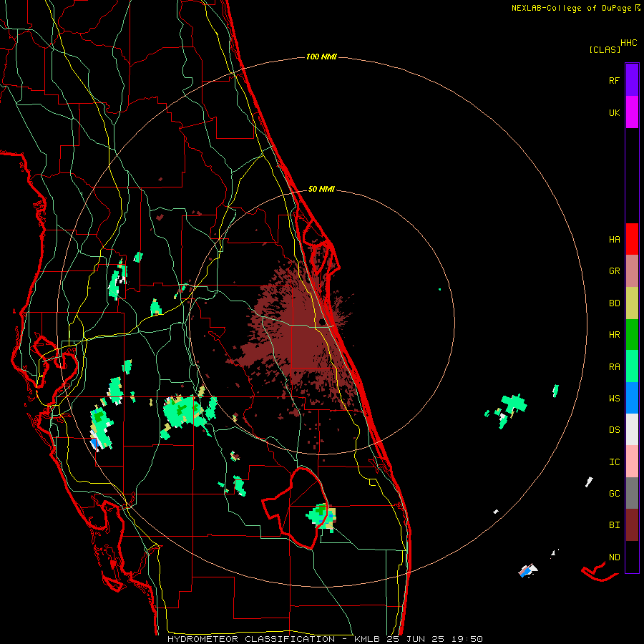
Task: Click the HA legend label
Action: [614, 239]
